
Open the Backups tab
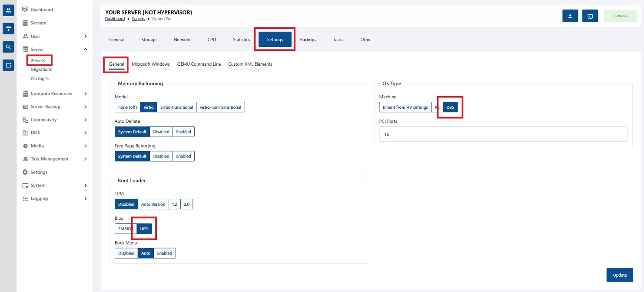click(308, 40)
